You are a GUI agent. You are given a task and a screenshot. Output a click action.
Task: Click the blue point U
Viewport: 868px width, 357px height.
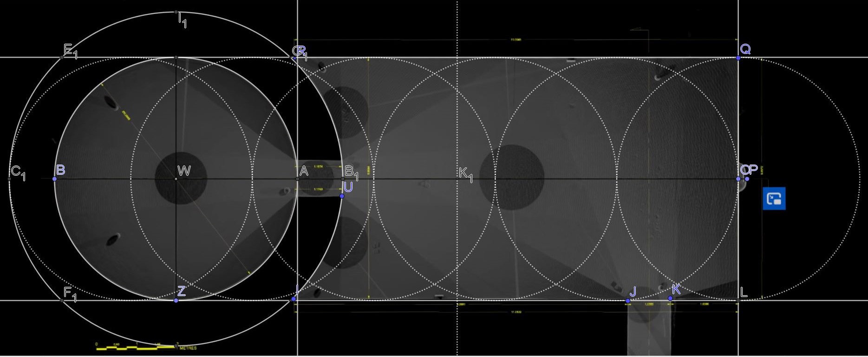[342, 196]
